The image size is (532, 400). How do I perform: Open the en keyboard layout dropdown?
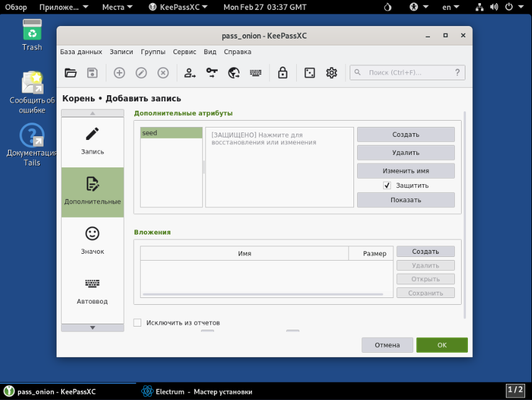[450, 7]
